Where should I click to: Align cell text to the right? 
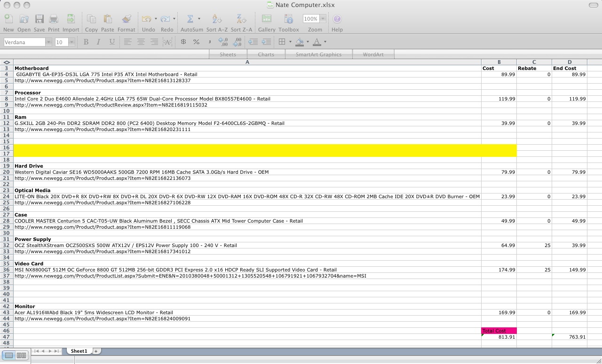click(x=154, y=42)
